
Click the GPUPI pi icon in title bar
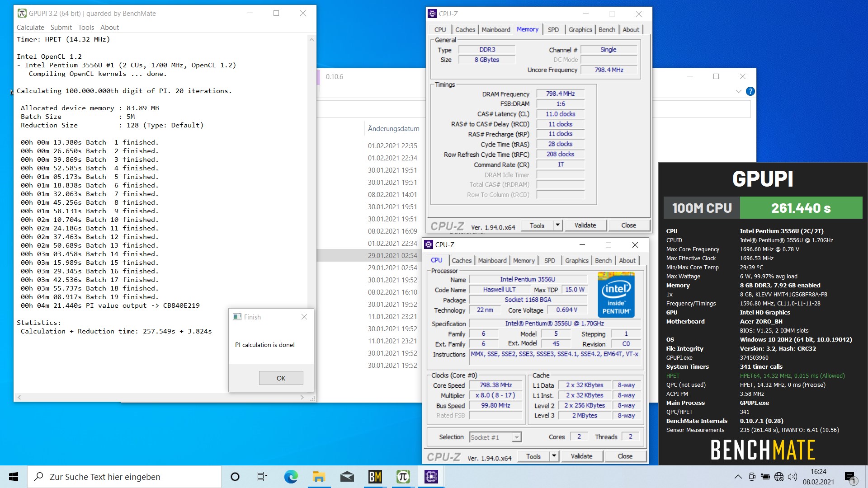[x=22, y=13]
